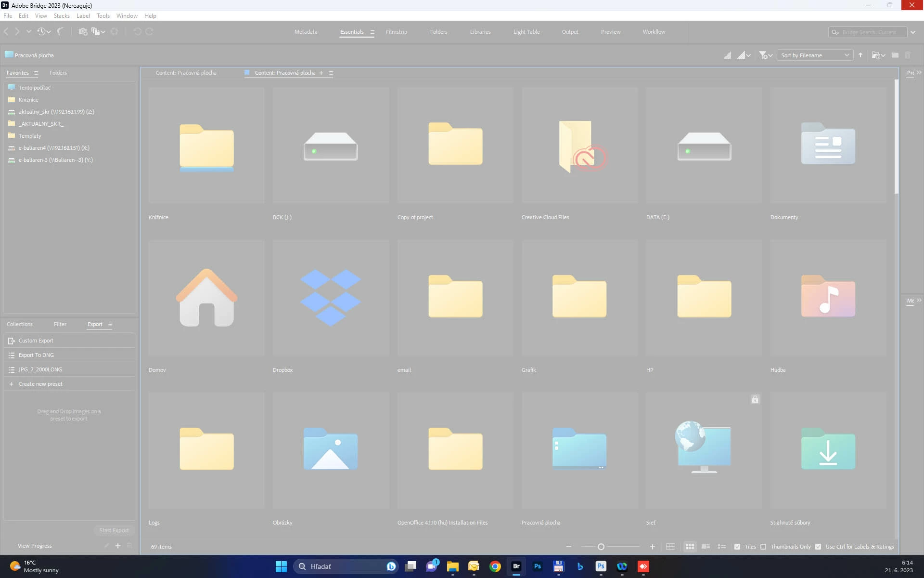924x578 pixels.
Task: Switch to the Filmstrip workspace
Action: [396, 32]
